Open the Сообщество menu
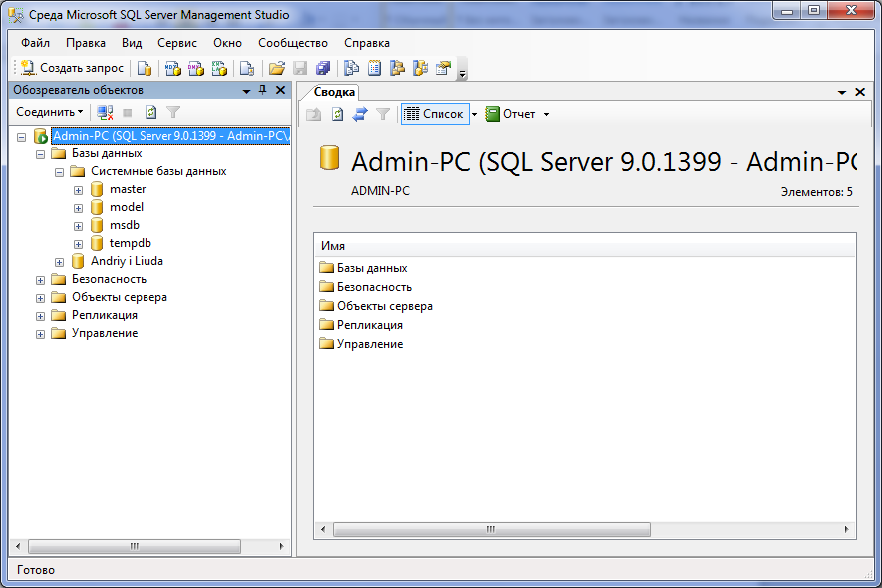This screenshot has width=882, height=588. (293, 43)
